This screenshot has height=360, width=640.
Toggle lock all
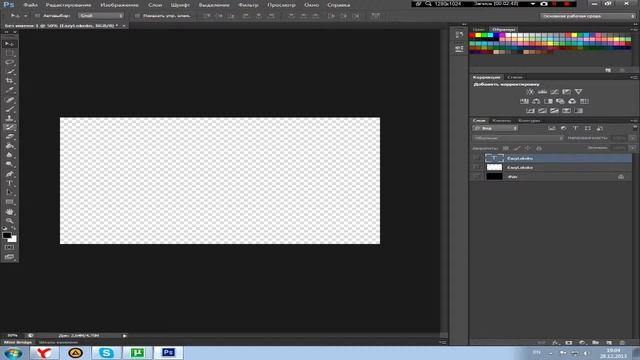[x=539, y=148]
